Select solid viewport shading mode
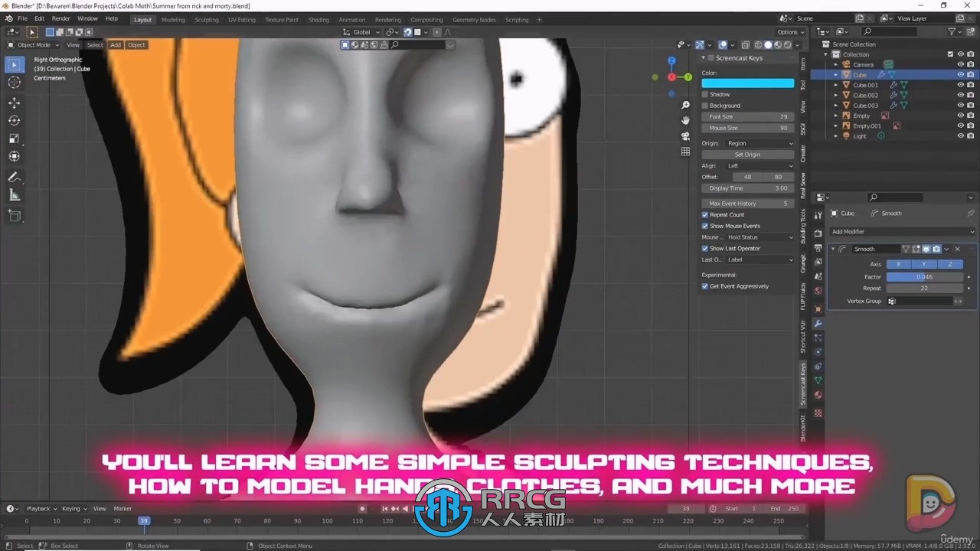Screen dimensions: 980x551 [x=768, y=45]
